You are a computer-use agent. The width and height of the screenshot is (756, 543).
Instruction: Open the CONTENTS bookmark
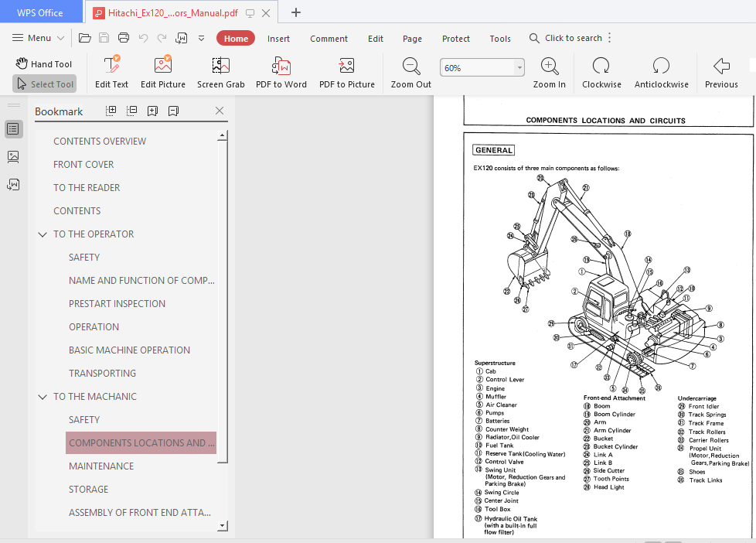coord(77,211)
